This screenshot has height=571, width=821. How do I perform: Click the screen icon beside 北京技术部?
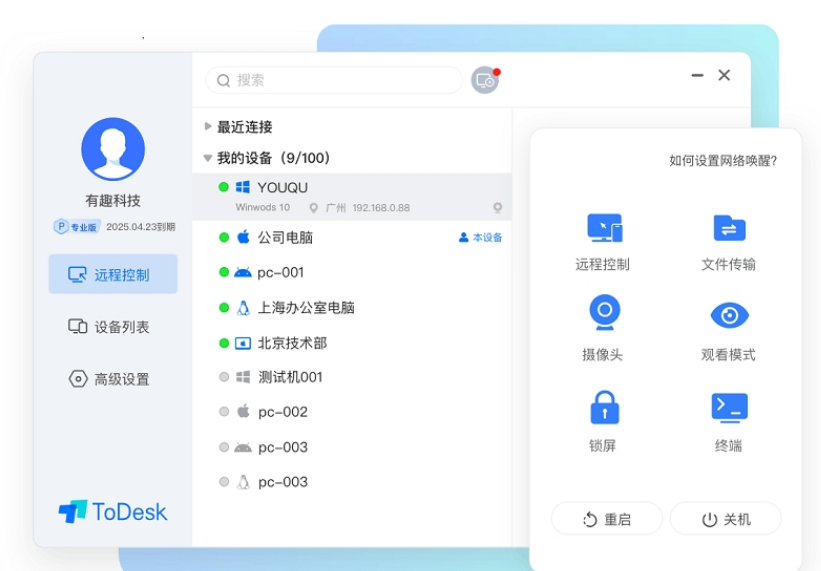243,343
